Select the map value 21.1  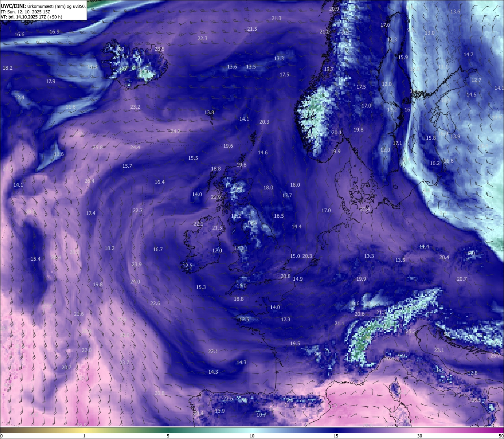tap(339, 324)
